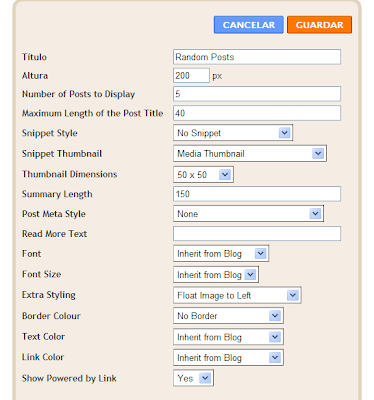Click the Maximum Length of Post Title field
Screen dimensions: 374x400
click(257, 113)
